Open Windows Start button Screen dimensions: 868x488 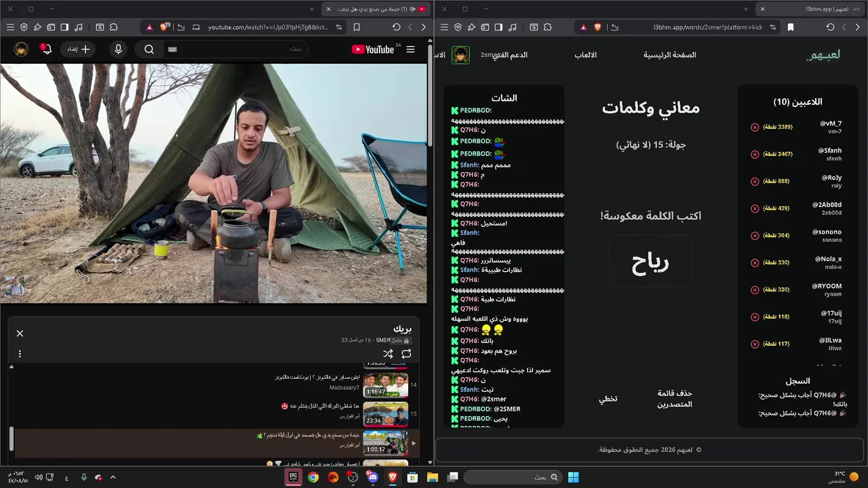tap(573, 477)
